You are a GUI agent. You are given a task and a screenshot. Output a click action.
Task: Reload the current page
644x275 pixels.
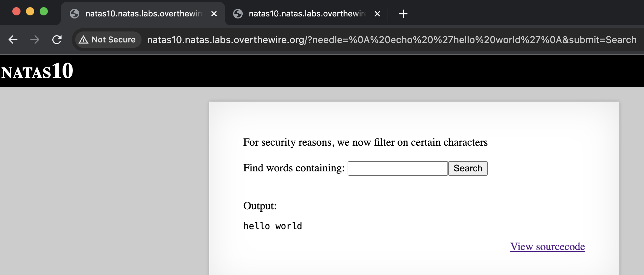tap(57, 40)
